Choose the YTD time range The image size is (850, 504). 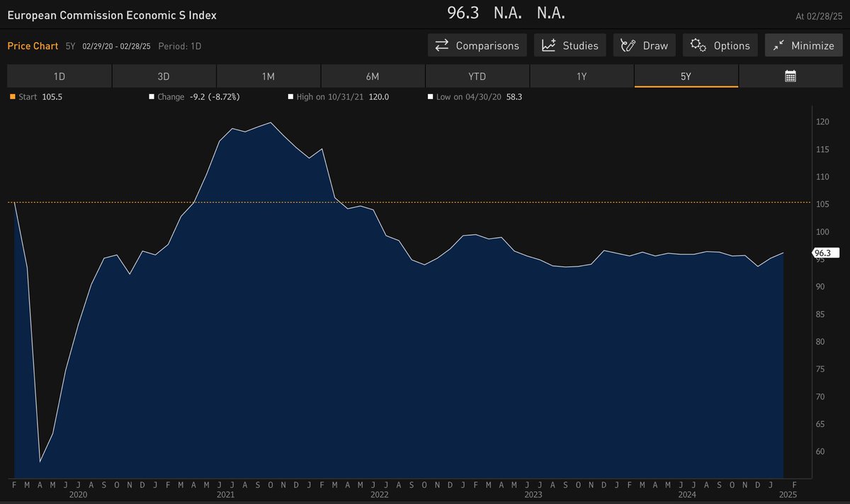pyautogui.click(x=477, y=76)
